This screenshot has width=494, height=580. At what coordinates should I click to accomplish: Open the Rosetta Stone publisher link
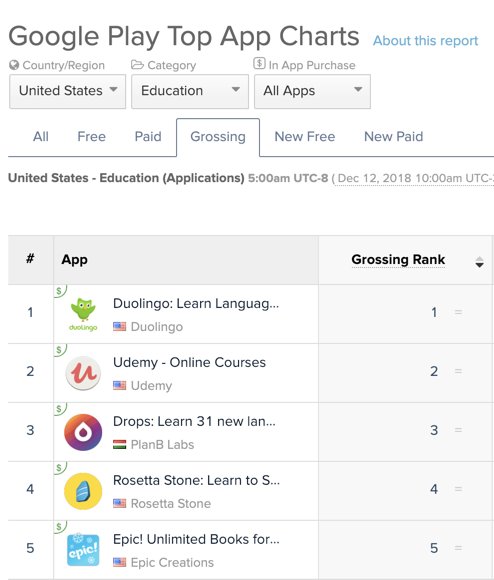pos(171,503)
